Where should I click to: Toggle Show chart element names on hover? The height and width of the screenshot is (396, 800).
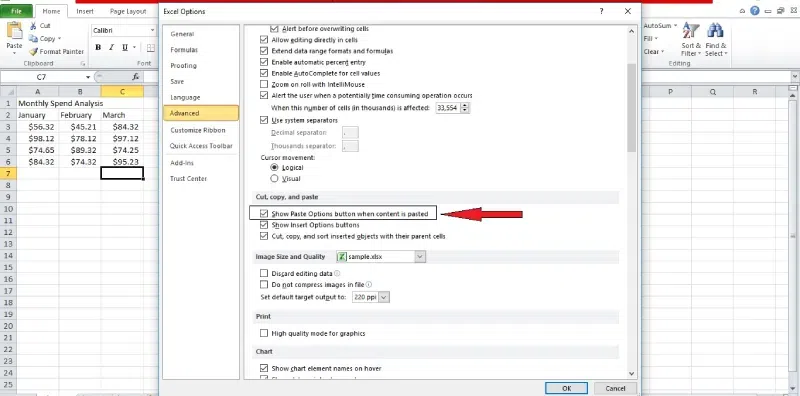[x=264, y=368]
